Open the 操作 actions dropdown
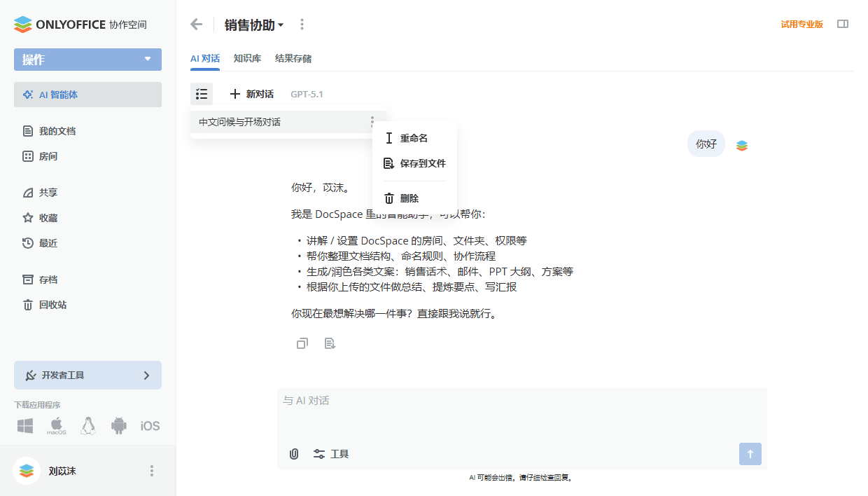Viewport: 868px width, 496px height. click(x=87, y=59)
